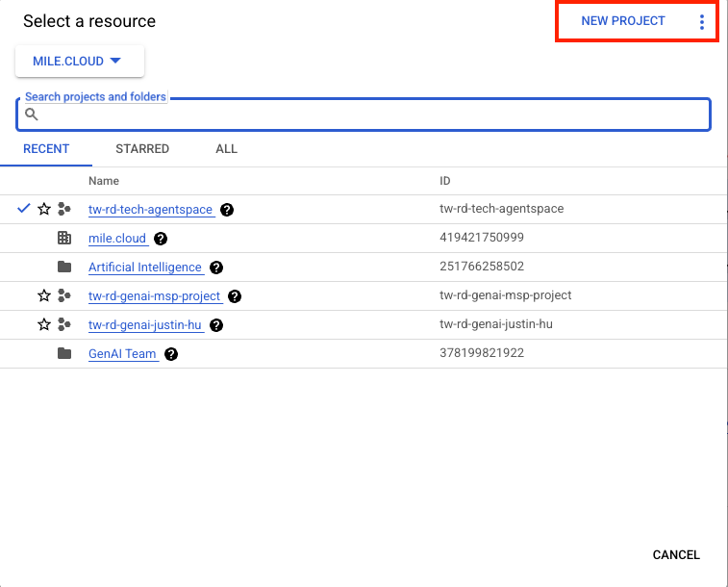
Task: Toggle star on tw-rd-genai-justin-hu
Action: tap(43, 325)
